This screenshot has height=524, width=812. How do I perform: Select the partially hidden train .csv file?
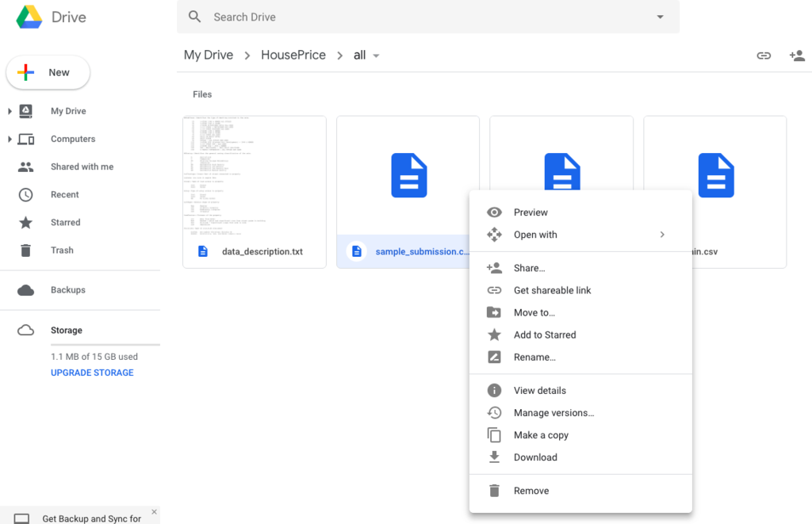point(715,192)
